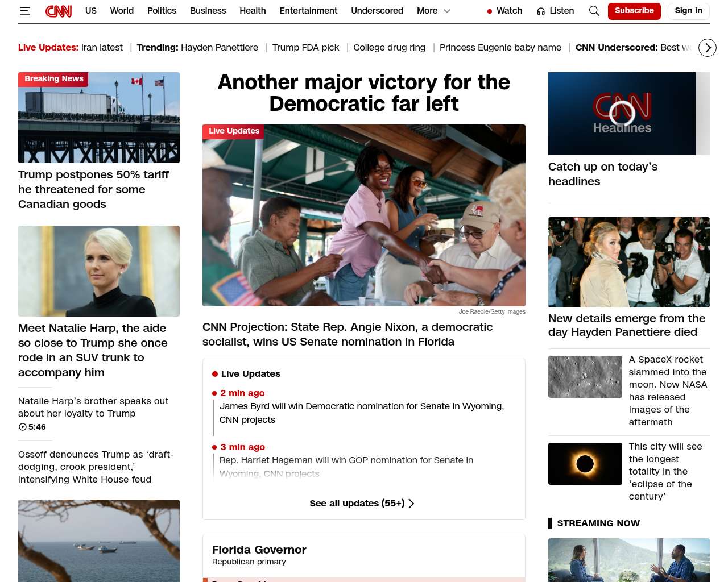Viewport: 728px width, 582px height.
Task: Open Iran latest live updates link
Action: coord(102,48)
